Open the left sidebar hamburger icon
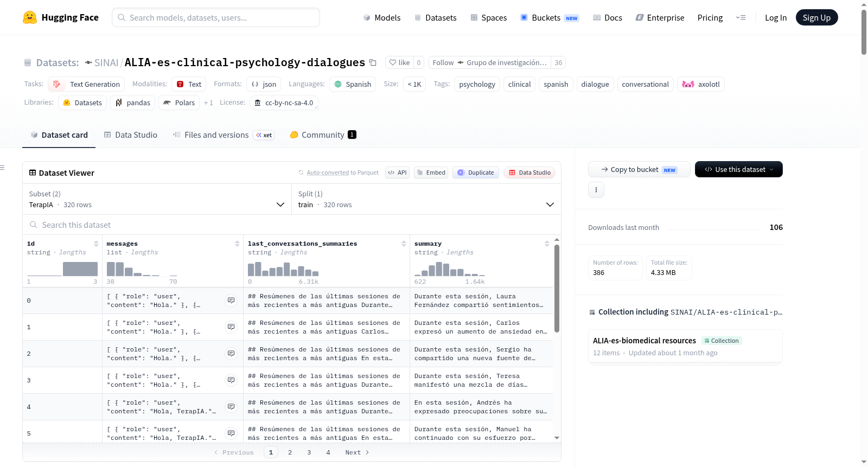The width and height of the screenshot is (868, 467). click(x=2, y=168)
